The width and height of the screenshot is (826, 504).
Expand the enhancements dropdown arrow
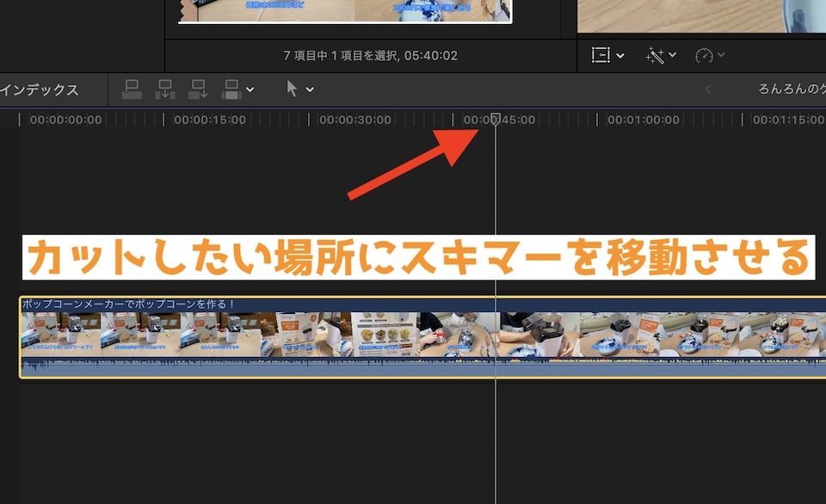point(671,55)
